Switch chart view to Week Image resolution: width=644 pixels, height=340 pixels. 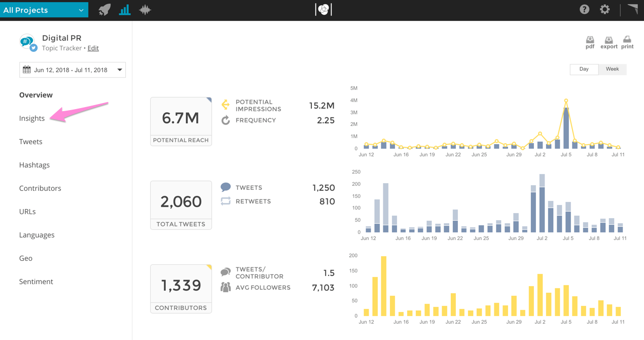tap(612, 69)
